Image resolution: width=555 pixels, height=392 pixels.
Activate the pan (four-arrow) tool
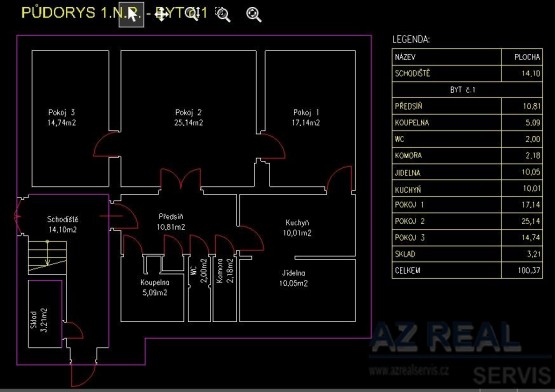162,14
